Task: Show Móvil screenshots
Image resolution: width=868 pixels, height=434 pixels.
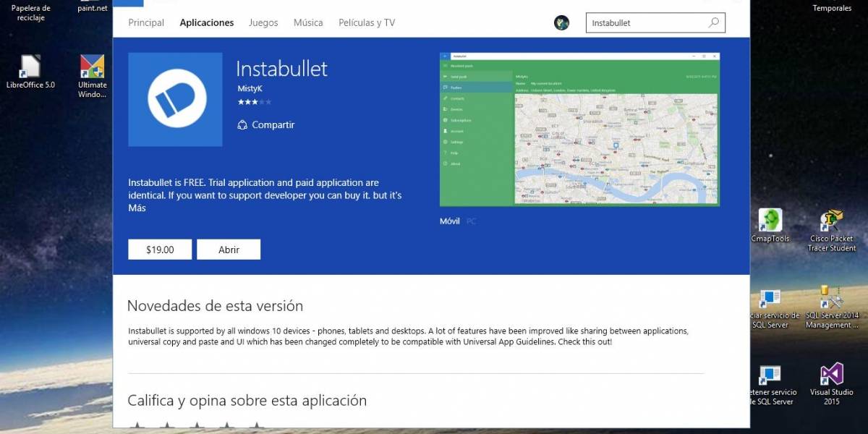Action: 449,221
